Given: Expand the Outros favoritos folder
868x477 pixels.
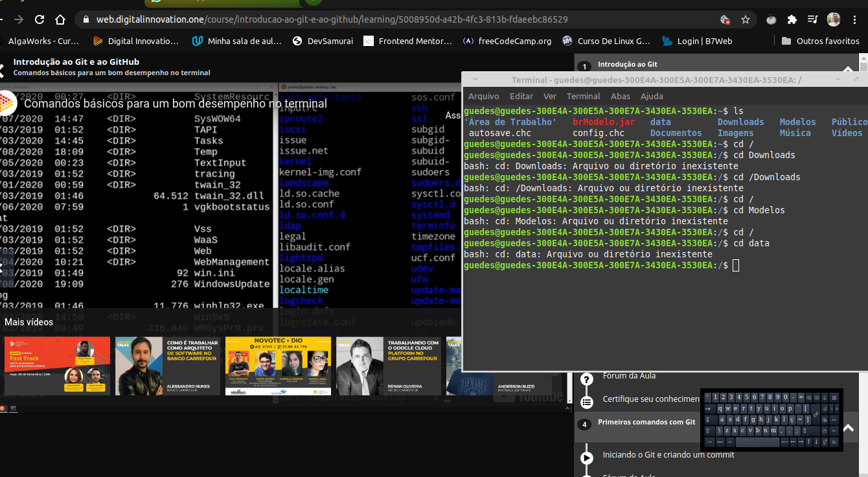Looking at the screenshot, I should (x=821, y=41).
